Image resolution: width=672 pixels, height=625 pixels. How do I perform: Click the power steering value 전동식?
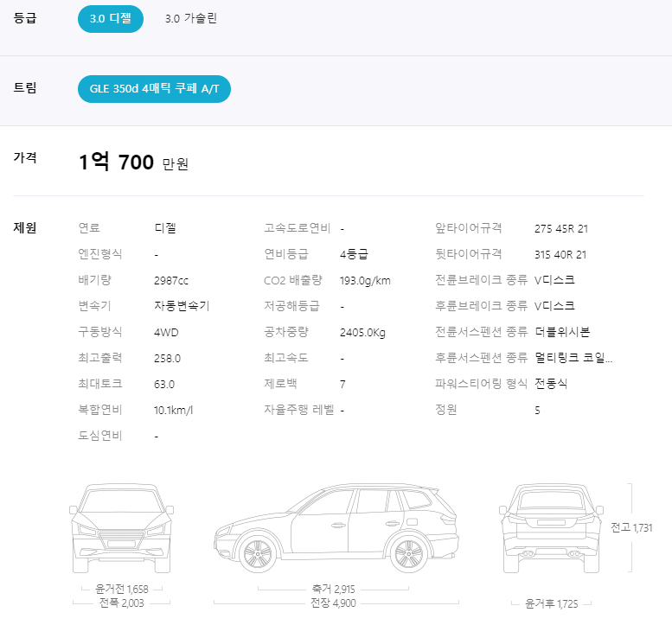[551, 384]
